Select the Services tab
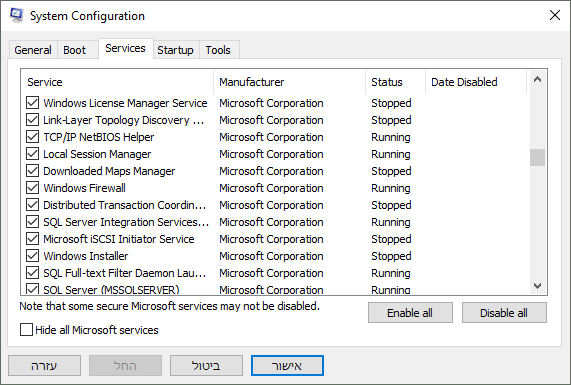This screenshot has height=385, width=571. click(x=125, y=48)
